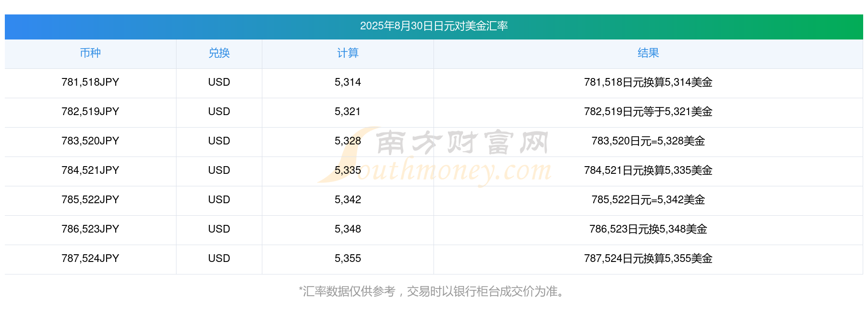Screen dimensions: 868x313
Task: Click result 783,520日元=5,328美金
Action: pos(648,141)
